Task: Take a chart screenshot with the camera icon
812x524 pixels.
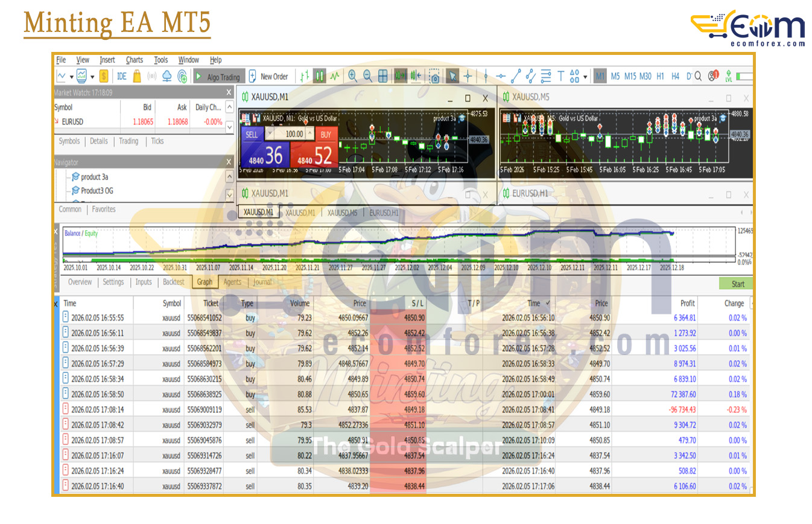Action: click(434, 76)
